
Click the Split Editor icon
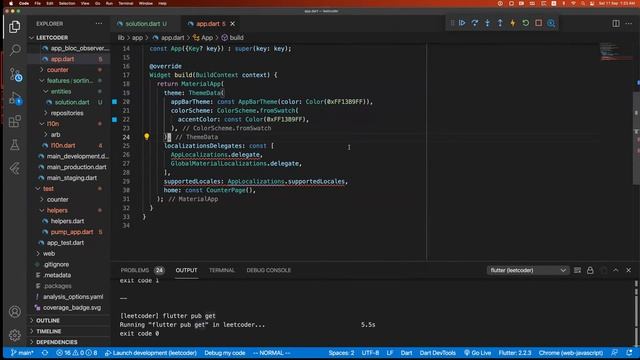pyautogui.click(x=616, y=24)
